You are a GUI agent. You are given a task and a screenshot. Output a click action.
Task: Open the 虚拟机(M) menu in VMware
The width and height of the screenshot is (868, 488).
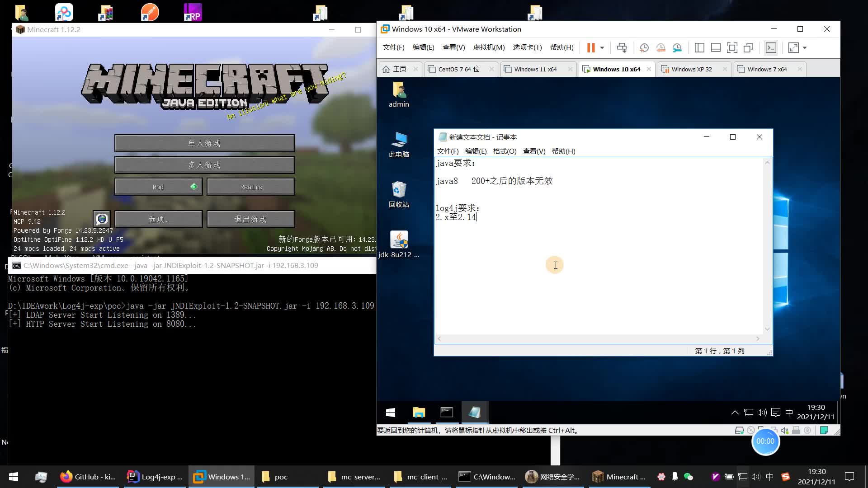click(x=489, y=47)
